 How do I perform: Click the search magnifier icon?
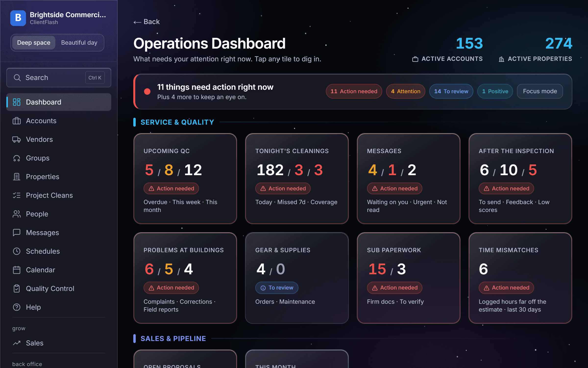point(17,78)
